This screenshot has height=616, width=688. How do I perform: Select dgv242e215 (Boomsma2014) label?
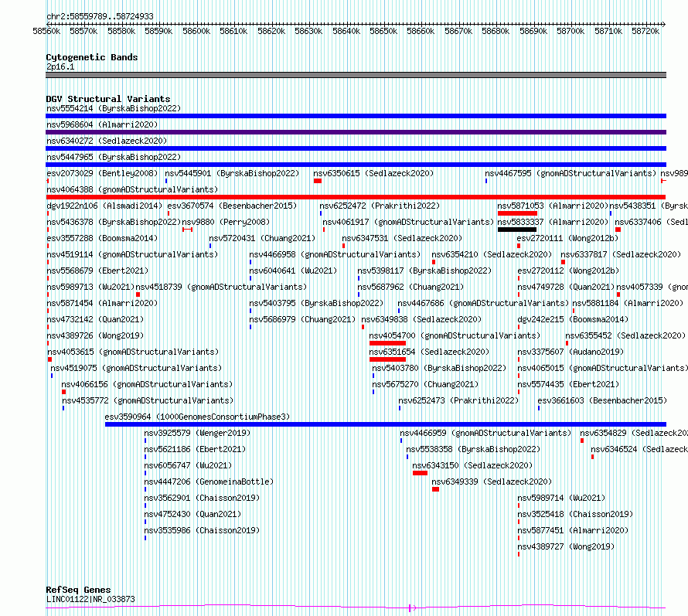coord(573,319)
